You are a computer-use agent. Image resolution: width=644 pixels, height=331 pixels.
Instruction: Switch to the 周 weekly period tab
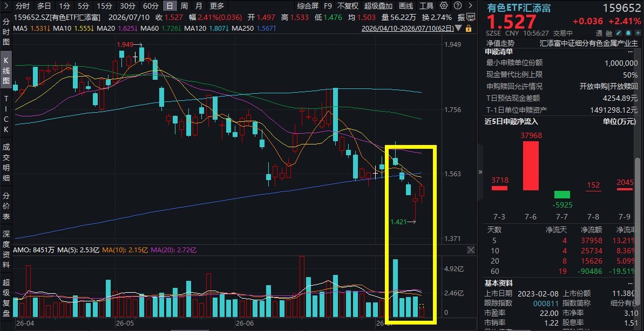point(185,6)
